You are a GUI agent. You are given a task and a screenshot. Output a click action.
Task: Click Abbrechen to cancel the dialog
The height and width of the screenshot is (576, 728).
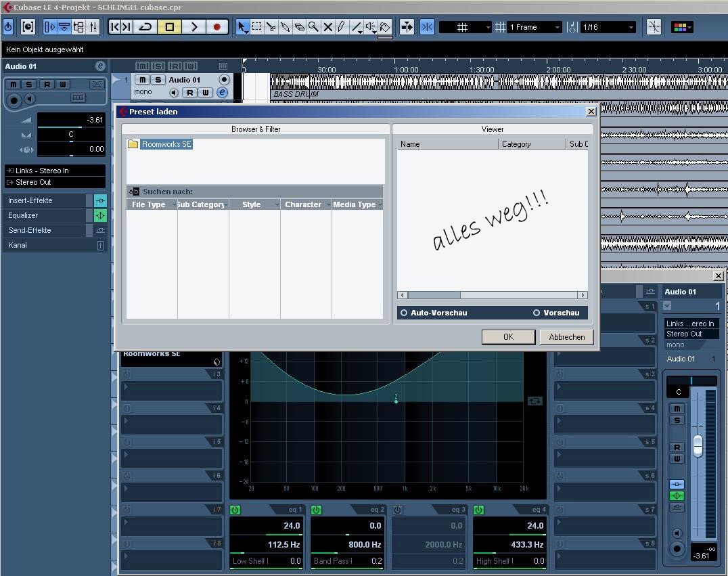tap(567, 337)
